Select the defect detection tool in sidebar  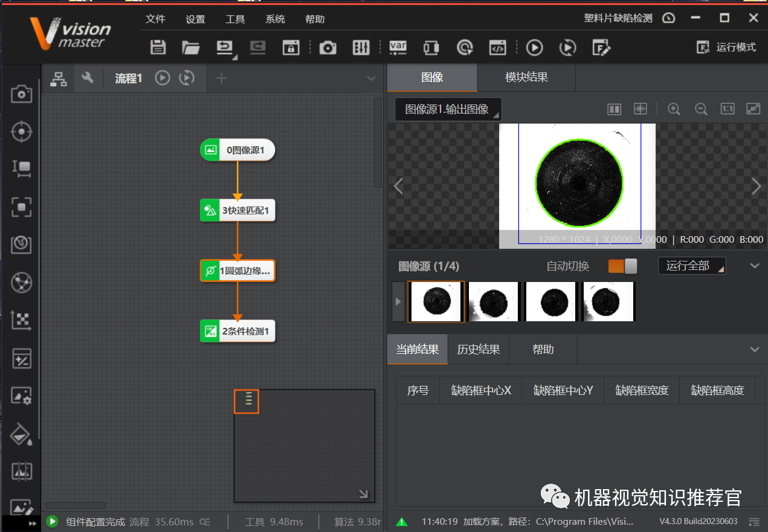click(x=22, y=472)
